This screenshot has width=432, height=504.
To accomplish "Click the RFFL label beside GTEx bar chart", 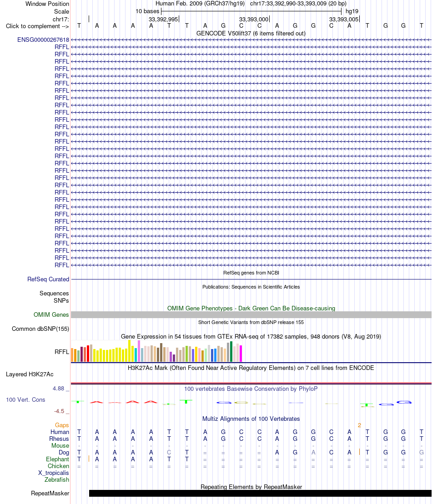I will click(62, 352).
